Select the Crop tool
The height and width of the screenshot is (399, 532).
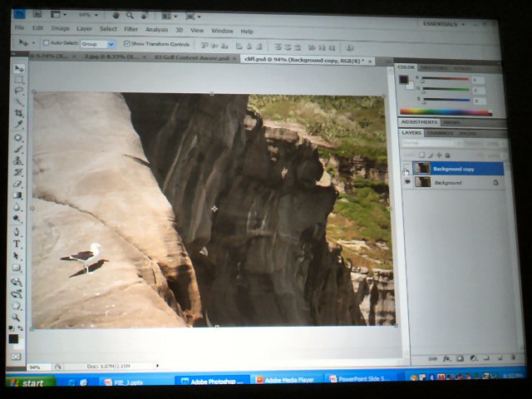point(18,113)
